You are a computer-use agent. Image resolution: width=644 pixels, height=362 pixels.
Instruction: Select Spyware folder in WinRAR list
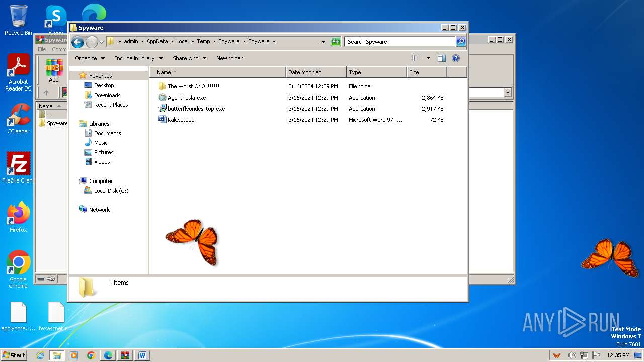53,123
